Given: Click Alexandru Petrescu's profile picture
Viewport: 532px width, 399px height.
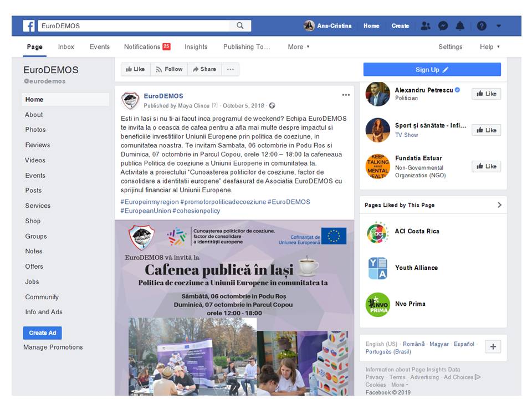Looking at the screenshot, I should click(x=377, y=94).
